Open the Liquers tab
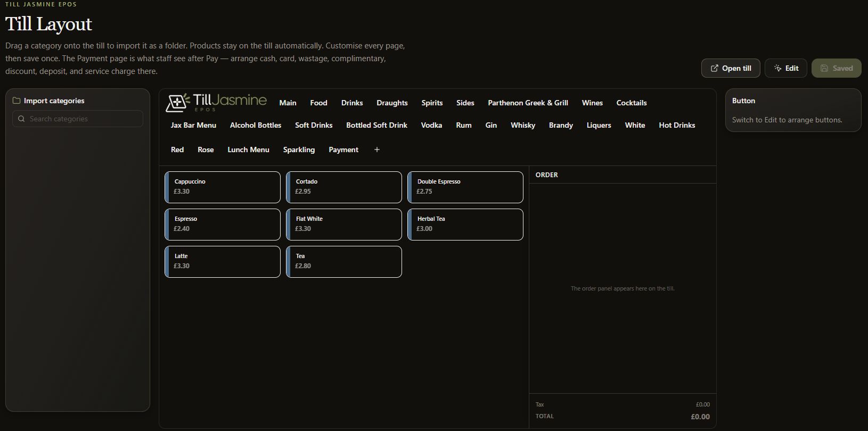The height and width of the screenshot is (431, 868). tap(599, 125)
